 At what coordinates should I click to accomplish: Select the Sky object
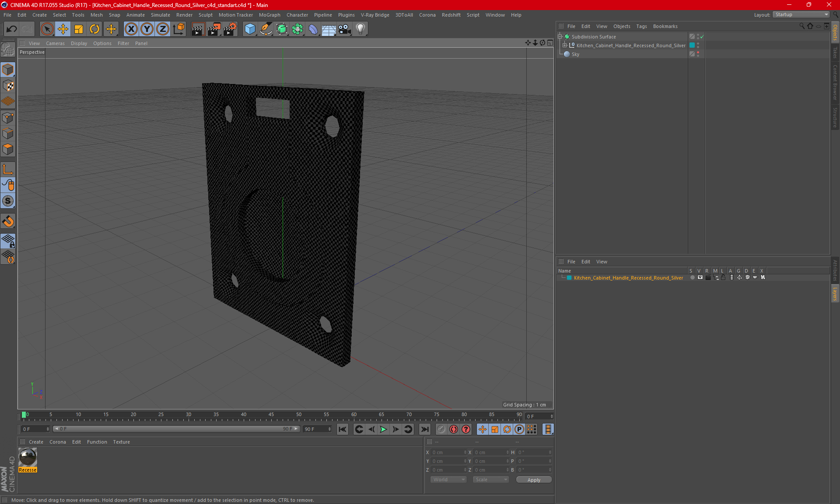point(575,54)
